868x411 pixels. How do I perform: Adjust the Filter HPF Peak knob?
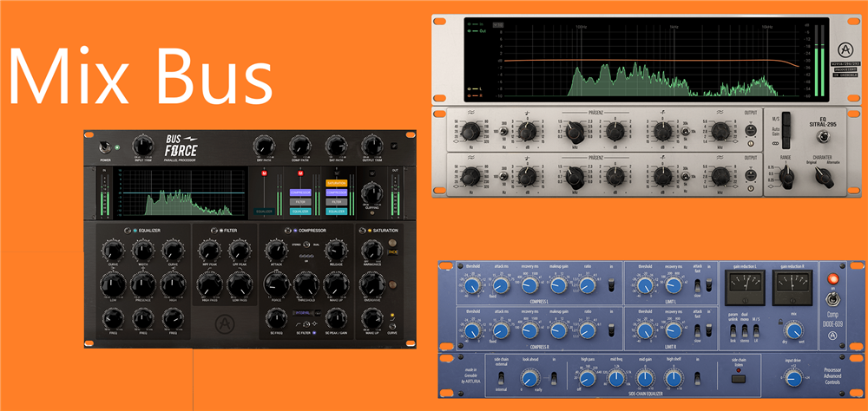coord(208,251)
